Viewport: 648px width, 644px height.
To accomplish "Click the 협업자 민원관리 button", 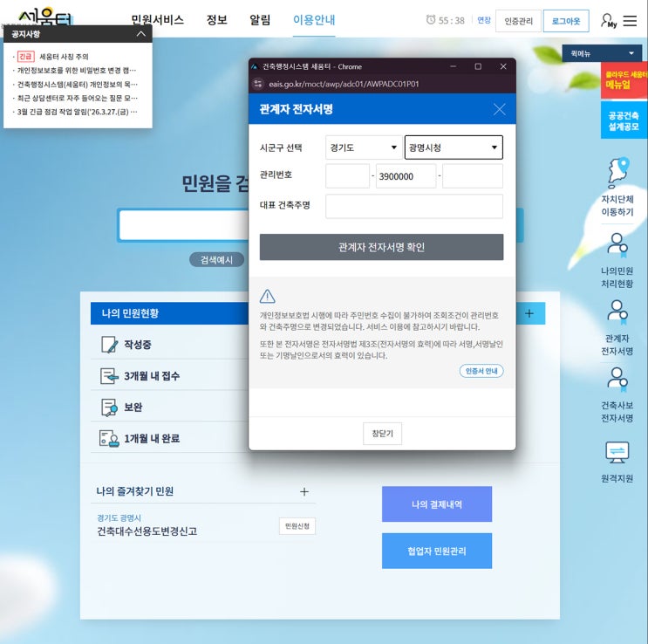I will (x=437, y=551).
